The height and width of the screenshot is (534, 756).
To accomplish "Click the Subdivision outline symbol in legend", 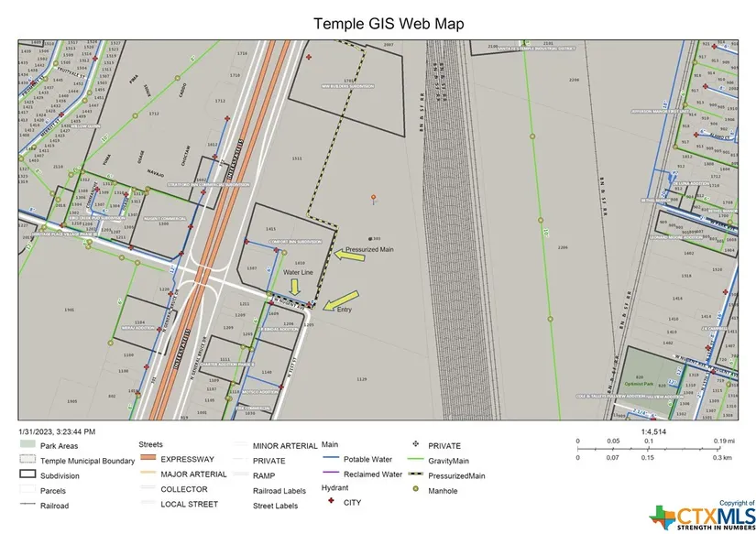I will pyautogui.click(x=27, y=475).
